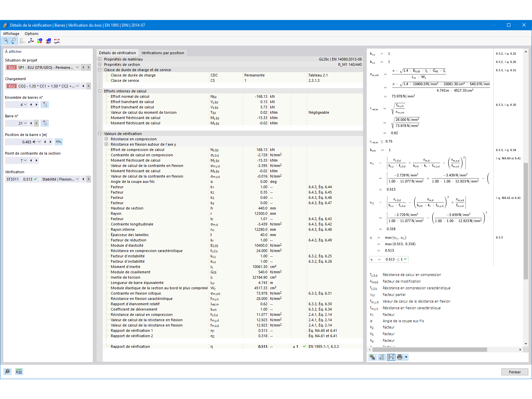Open the Position de la barre x dropdown

[x=39, y=142]
